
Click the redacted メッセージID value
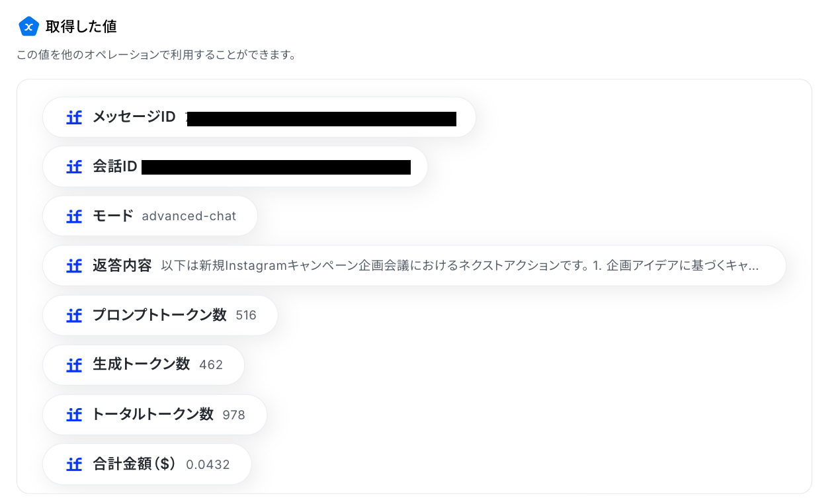[321, 119]
